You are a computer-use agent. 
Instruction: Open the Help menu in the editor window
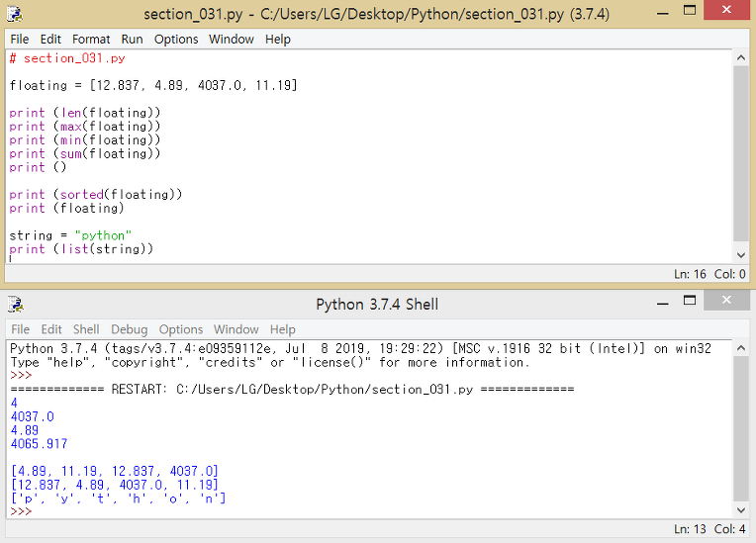tap(278, 39)
